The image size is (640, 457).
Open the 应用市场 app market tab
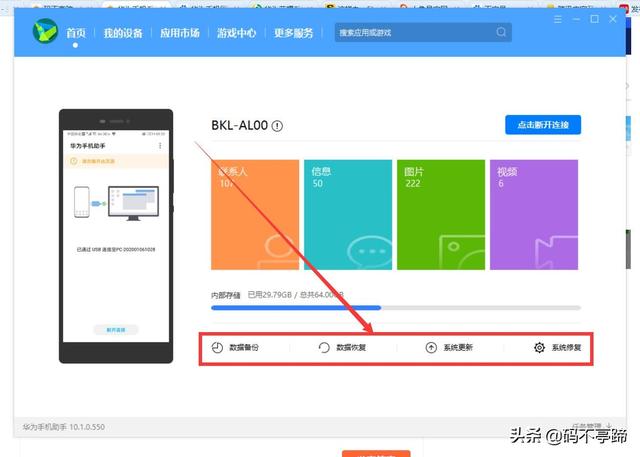pyautogui.click(x=180, y=33)
